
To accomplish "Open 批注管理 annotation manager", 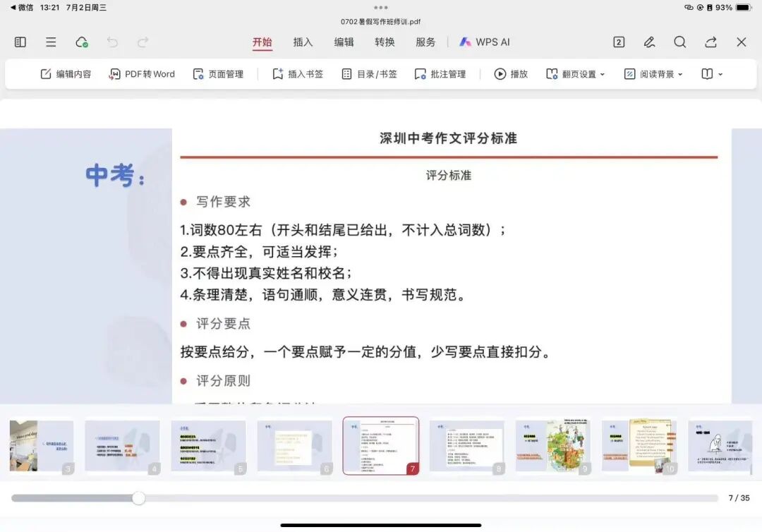I will 441,73.
